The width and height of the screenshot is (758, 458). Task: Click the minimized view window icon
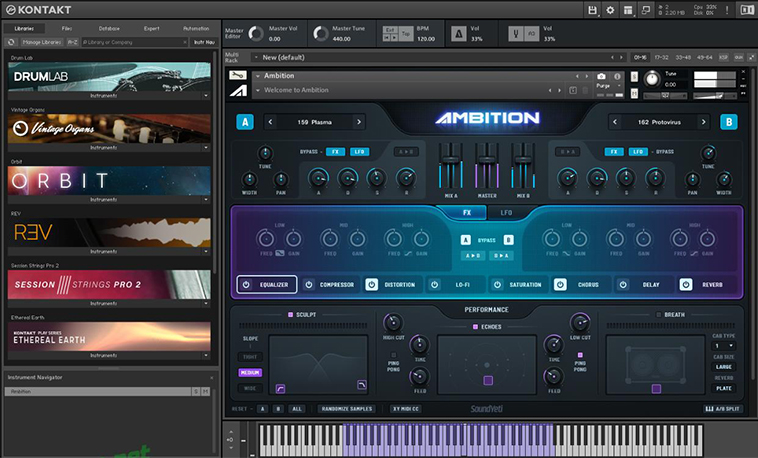(646, 10)
